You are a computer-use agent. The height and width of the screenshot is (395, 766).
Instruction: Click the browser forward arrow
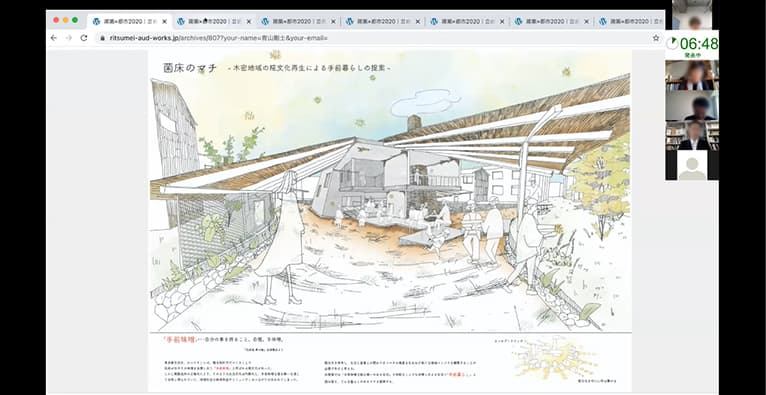coord(69,38)
